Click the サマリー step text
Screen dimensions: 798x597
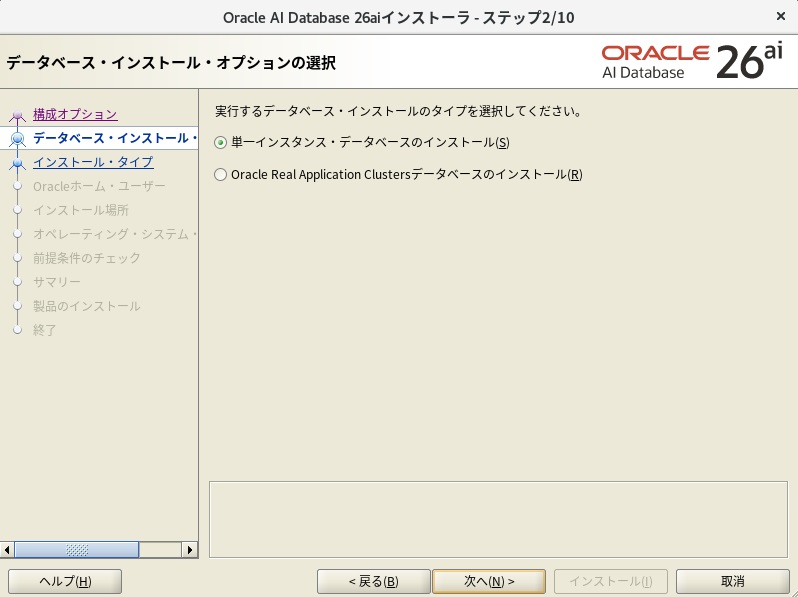(56, 281)
